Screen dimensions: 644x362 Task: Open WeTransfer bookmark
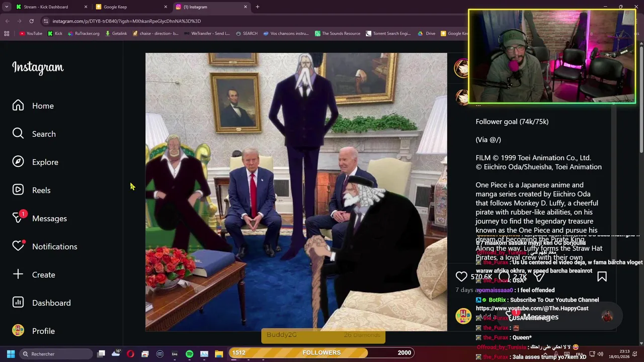(207, 33)
